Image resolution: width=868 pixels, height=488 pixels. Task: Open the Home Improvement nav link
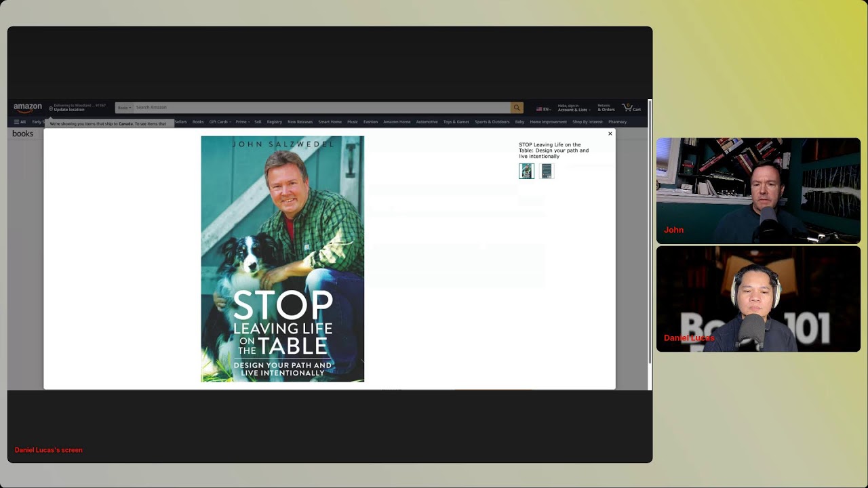click(548, 122)
